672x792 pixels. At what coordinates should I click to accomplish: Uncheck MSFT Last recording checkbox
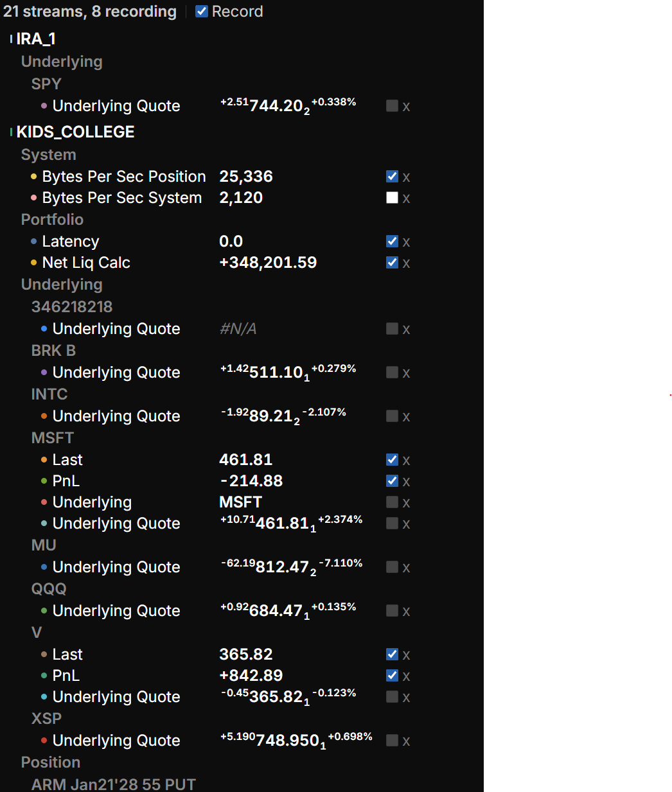tap(392, 460)
